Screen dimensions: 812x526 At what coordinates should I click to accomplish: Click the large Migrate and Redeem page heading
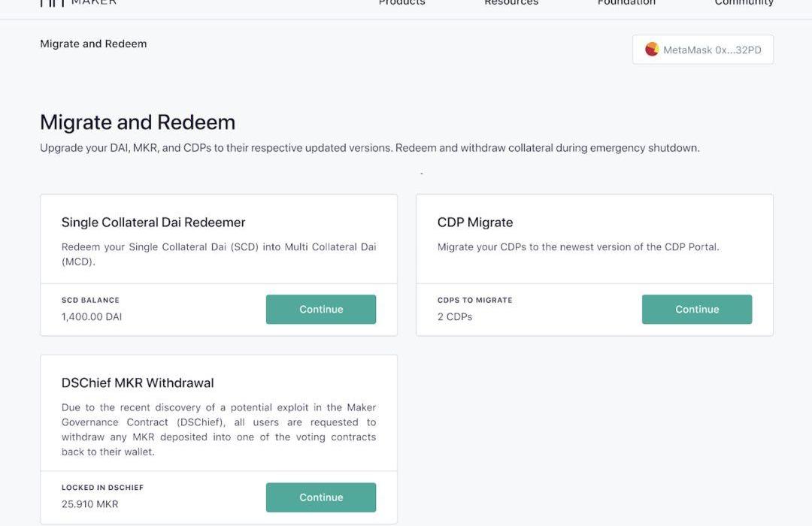pos(138,122)
